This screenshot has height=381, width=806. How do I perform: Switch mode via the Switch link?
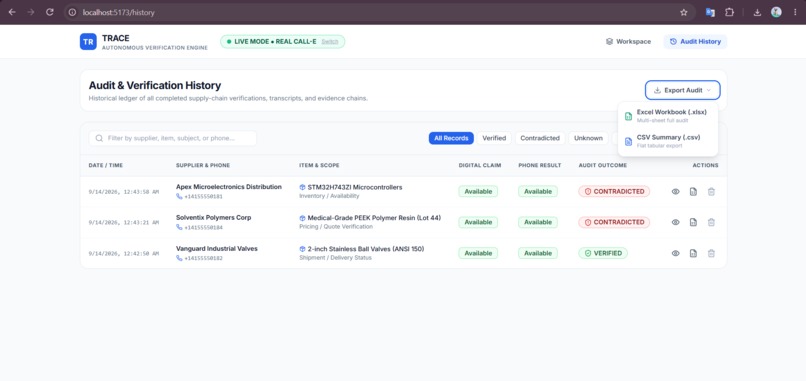point(329,42)
